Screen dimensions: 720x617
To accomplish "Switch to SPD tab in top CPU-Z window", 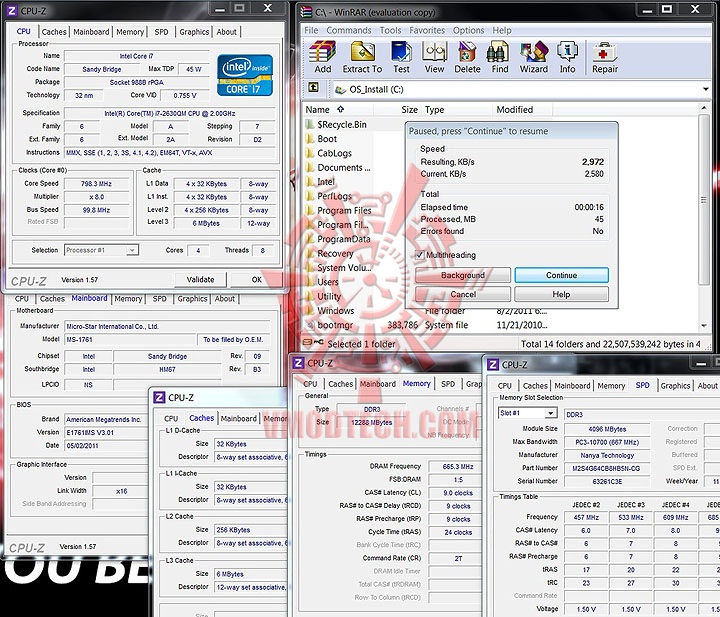I will point(161,32).
